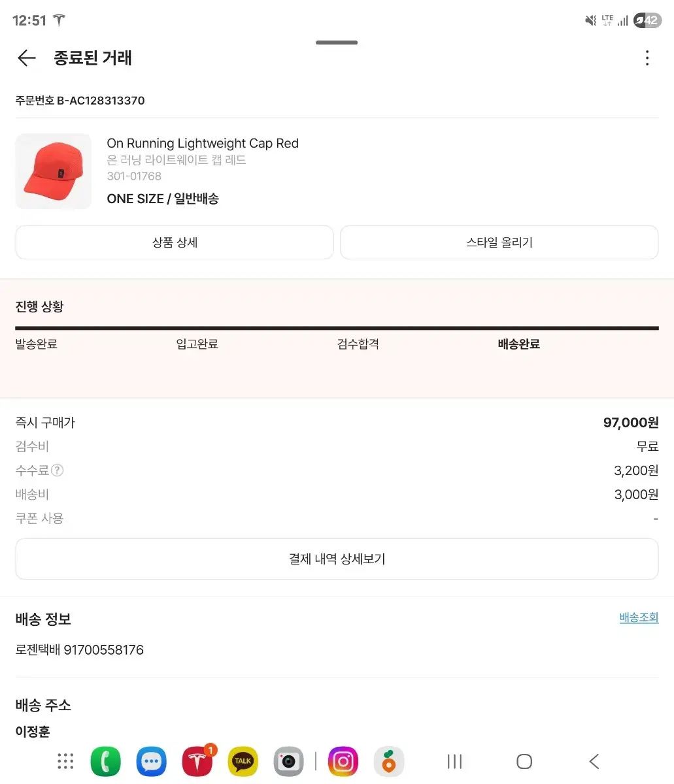Tap the 스타일 올리기 button
The image size is (674, 784).
point(499,242)
